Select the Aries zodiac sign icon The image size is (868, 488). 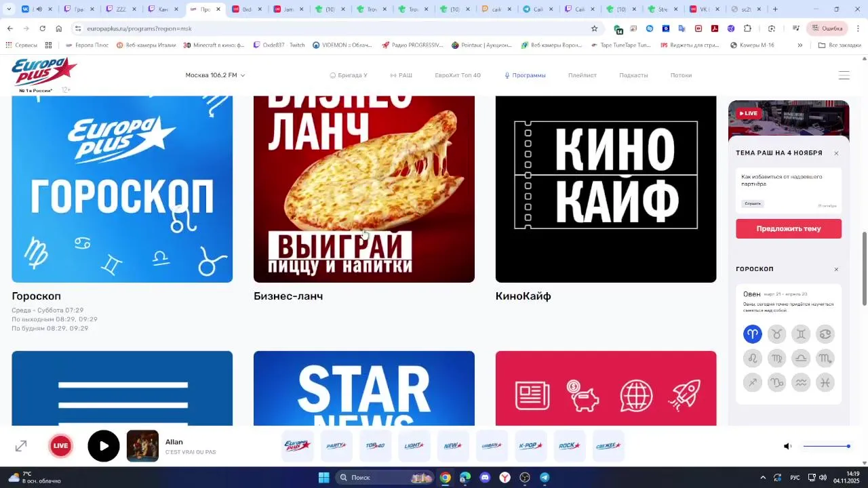tap(753, 334)
